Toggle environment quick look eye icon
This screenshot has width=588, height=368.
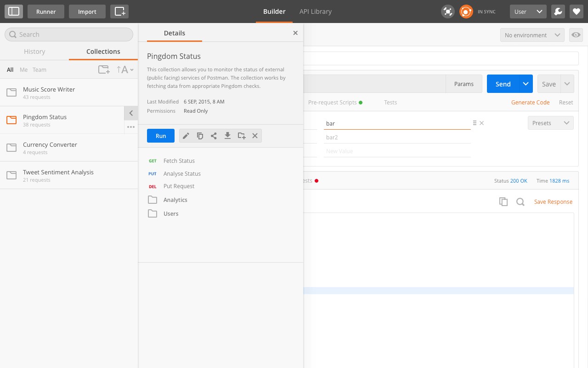pos(576,35)
